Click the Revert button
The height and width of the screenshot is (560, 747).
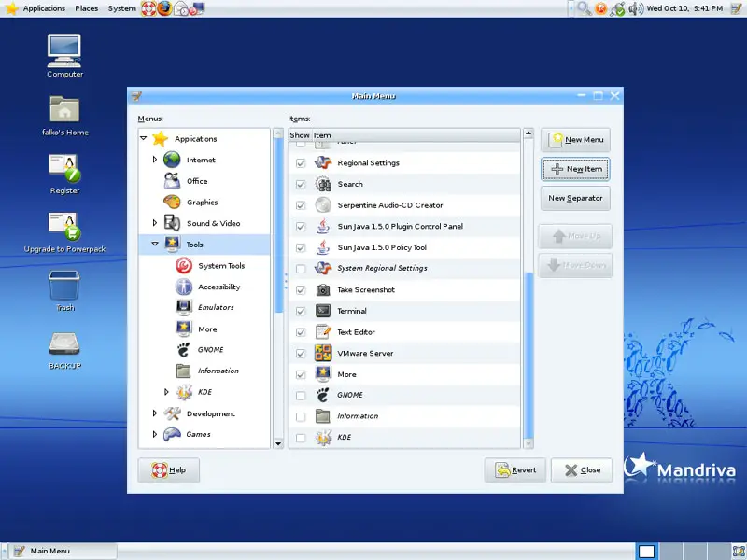click(x=515, y=470)
